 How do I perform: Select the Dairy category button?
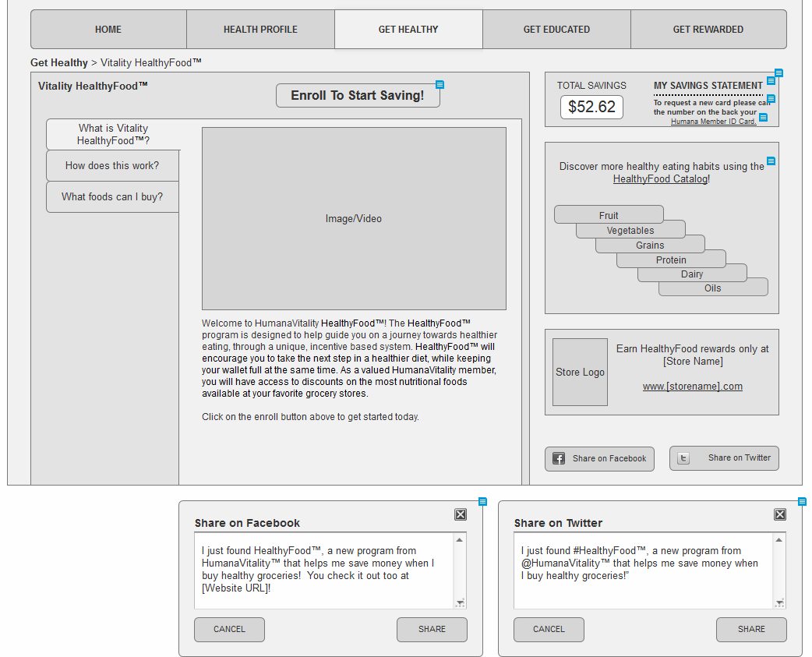pos(692,274)
